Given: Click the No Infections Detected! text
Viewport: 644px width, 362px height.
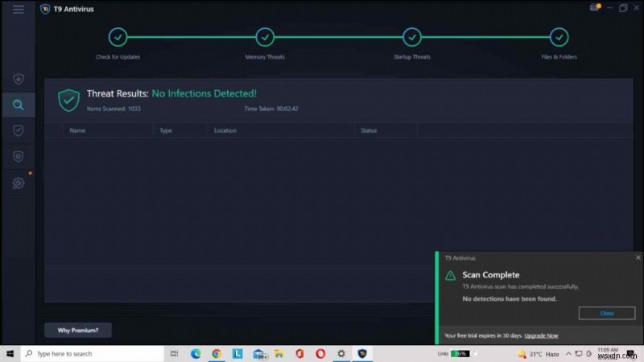Looking at the screenshot, I should pyautogui.click(x=204, y=93).
